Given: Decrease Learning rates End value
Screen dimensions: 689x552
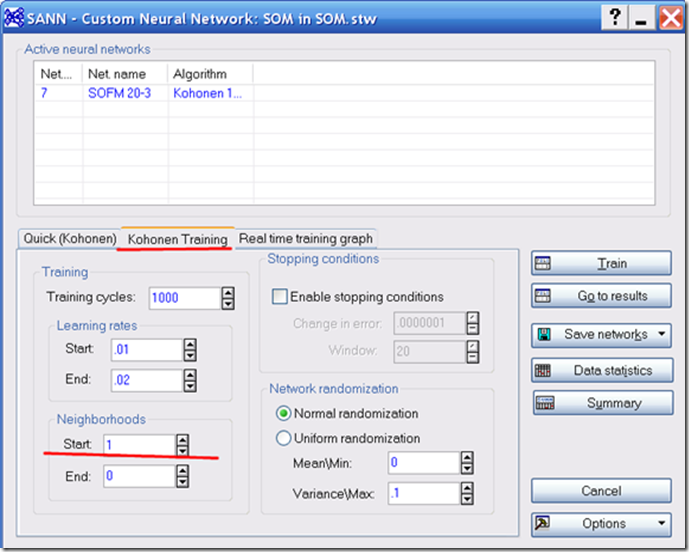Looking at the screenshot, I should [190, 386].
